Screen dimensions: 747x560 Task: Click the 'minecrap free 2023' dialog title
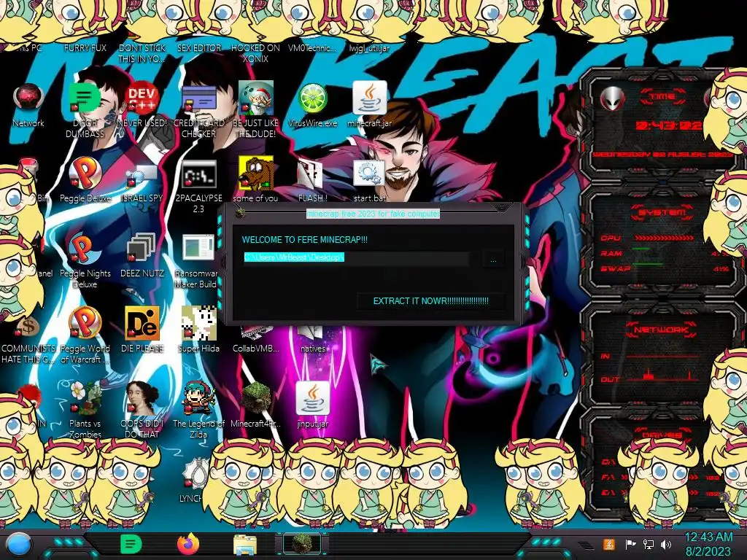tap(373, 214)
